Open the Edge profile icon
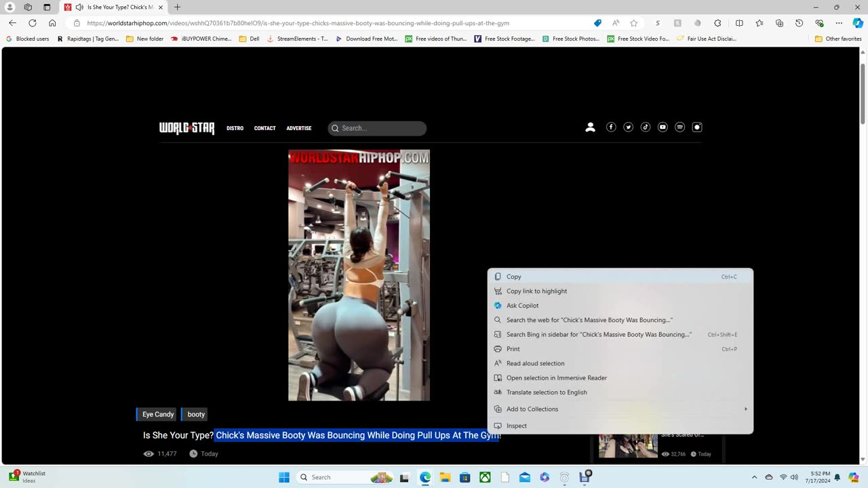Image resolution: width=868 pixels, height=488 pixels. coord(10,7)
